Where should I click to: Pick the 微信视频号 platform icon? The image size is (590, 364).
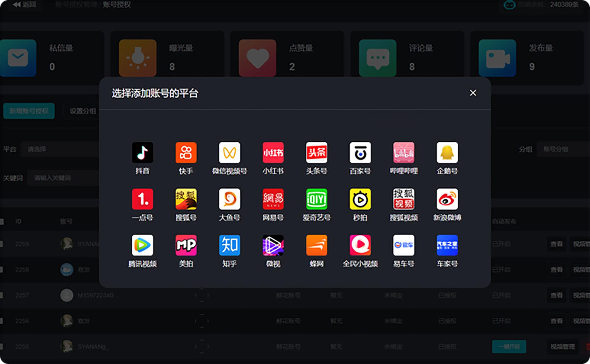[230, 153]
